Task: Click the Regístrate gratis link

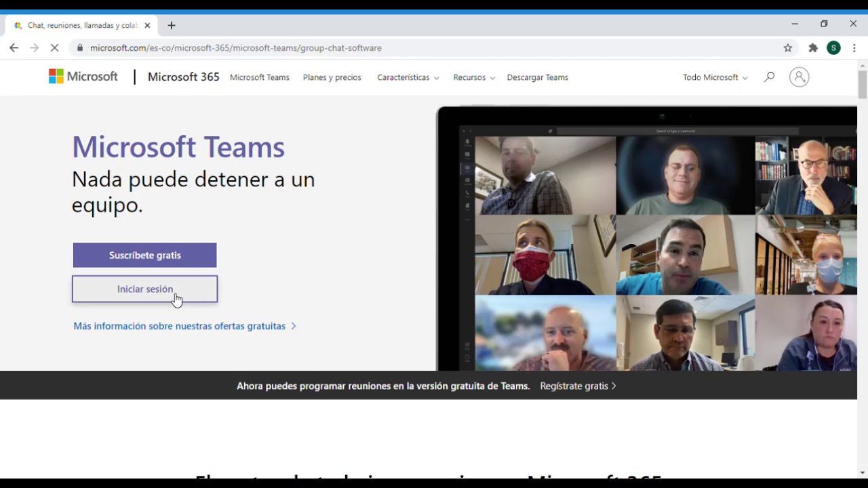Action: 578,386
